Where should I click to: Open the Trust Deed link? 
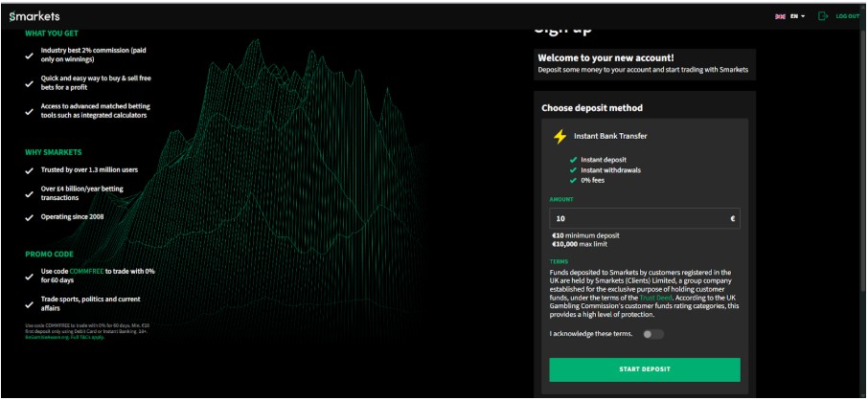click(x=655, y=298)
